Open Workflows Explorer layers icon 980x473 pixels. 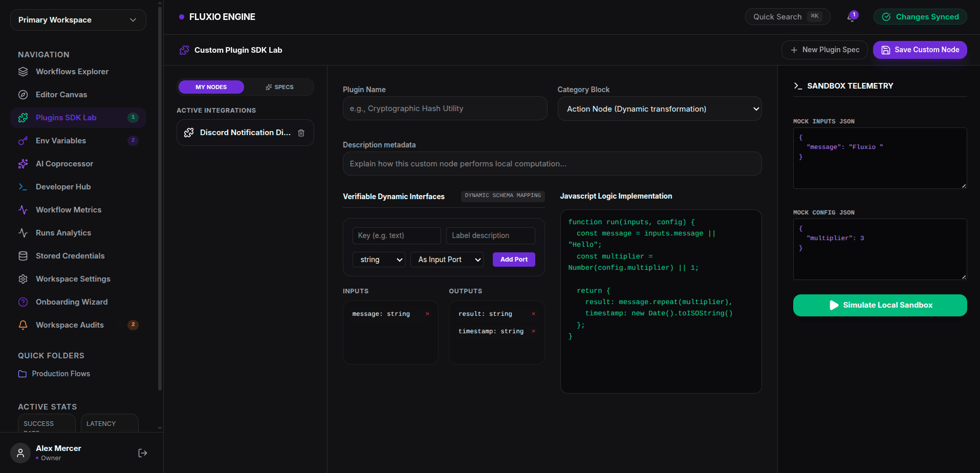pyautogui.click(x=23, y=72)
